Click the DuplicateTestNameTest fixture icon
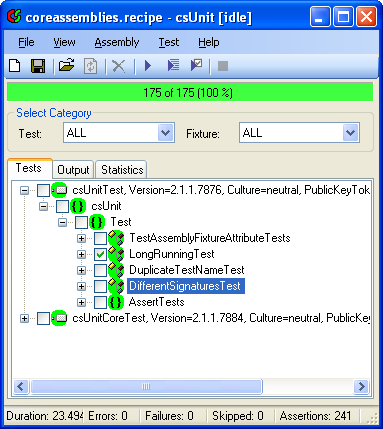This screenshot has height=429, width=383. point(116,270)
